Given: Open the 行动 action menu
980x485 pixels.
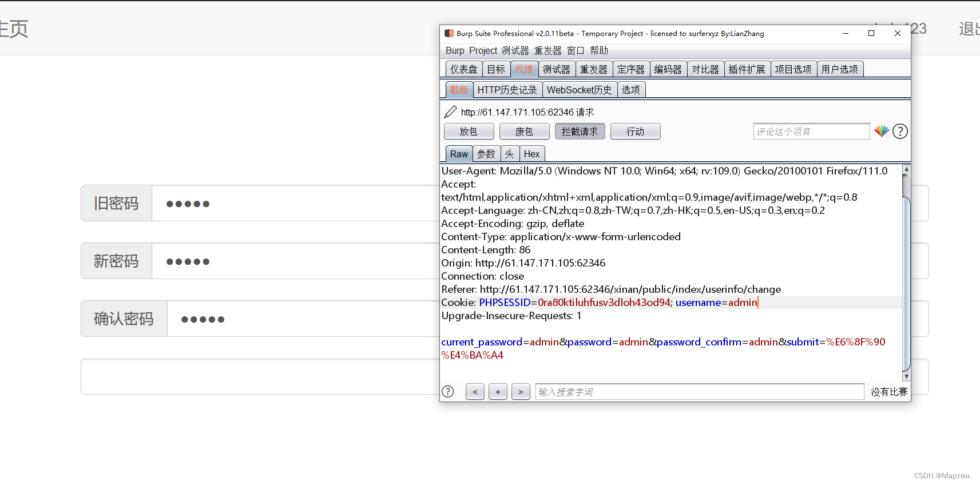Looking at the screenshot, I should (x=636, y=132).
